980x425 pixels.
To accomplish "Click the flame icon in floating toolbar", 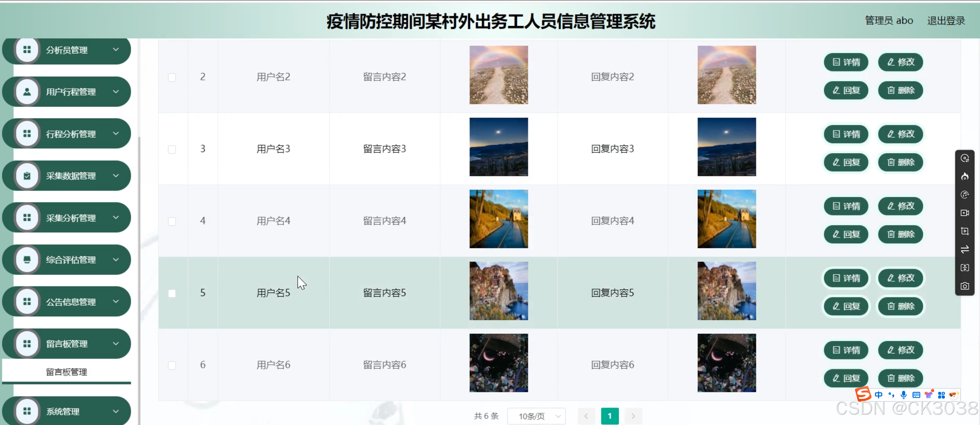I will pyautogui.click(x=965, y=177).
